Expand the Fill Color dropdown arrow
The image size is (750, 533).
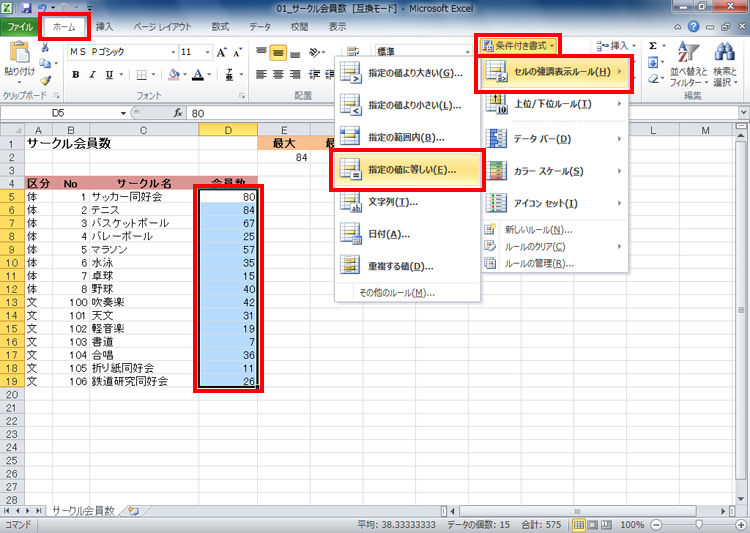pyautogui.click(x=185, y=75)
